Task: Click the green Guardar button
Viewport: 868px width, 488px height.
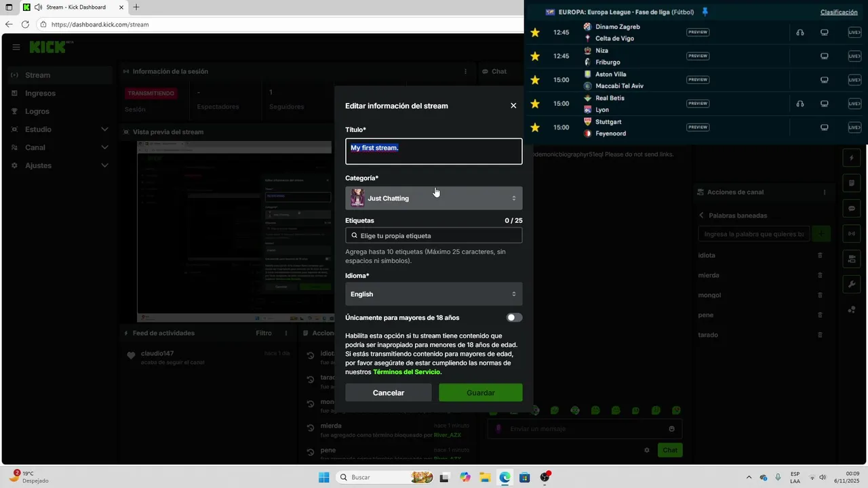Action: click(x=481, y=392)
